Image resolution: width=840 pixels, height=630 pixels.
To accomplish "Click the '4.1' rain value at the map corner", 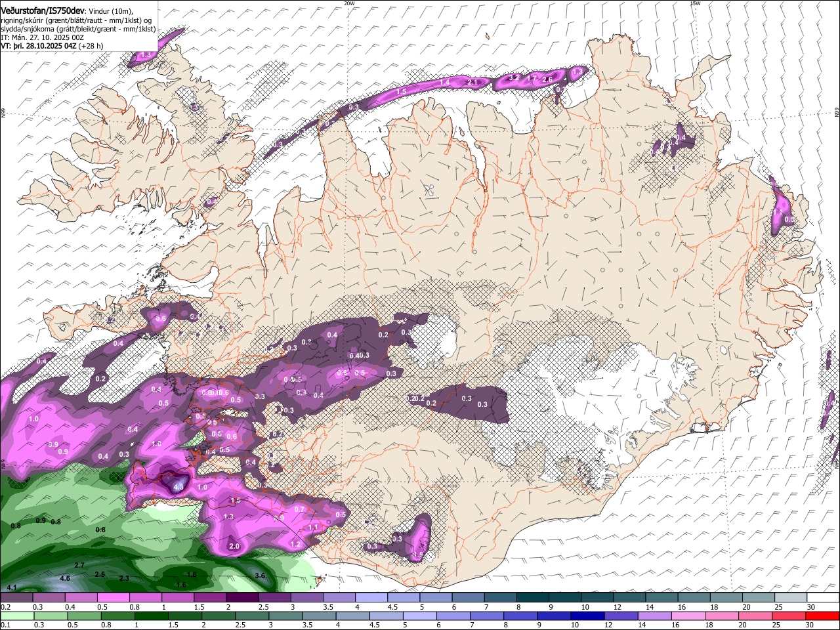I will pyautogui.click(x=11, y=587).
